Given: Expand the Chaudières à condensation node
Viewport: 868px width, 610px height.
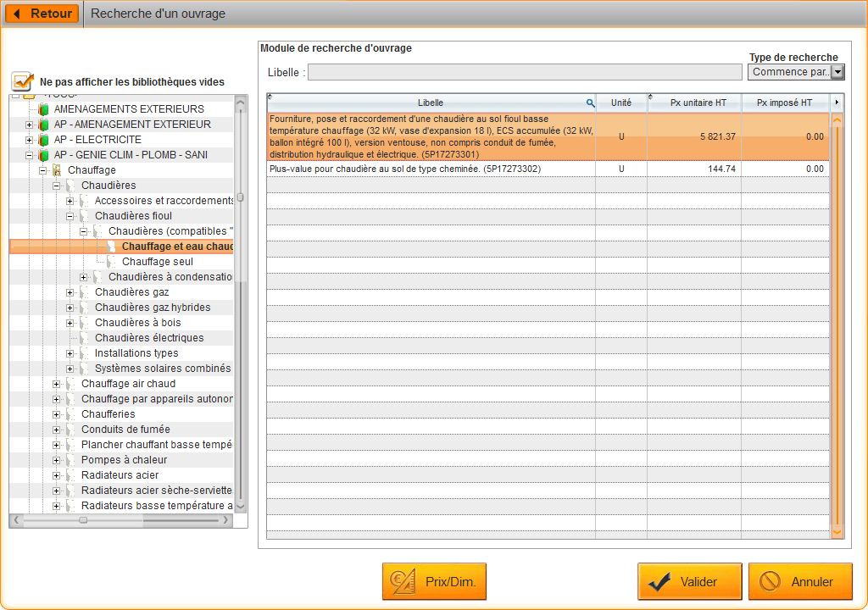Looking at the screenshot, I should 84,277.
